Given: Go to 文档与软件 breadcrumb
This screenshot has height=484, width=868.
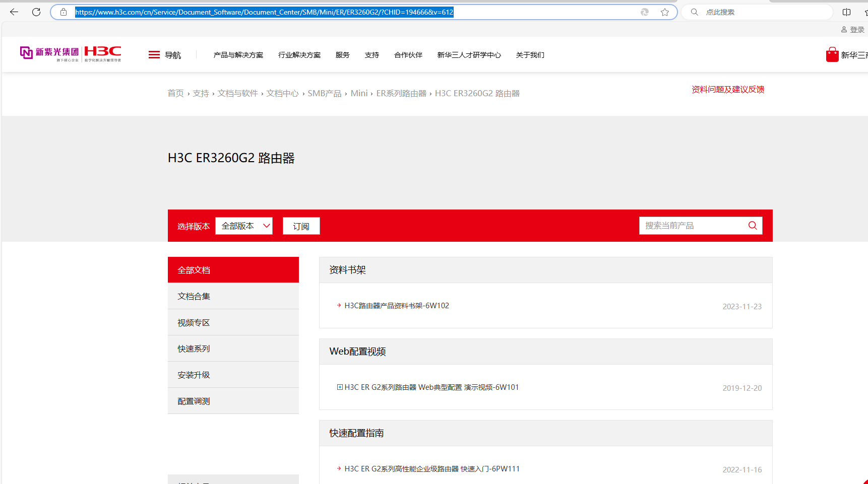Looking at the screenshot, I should (238, 93).
